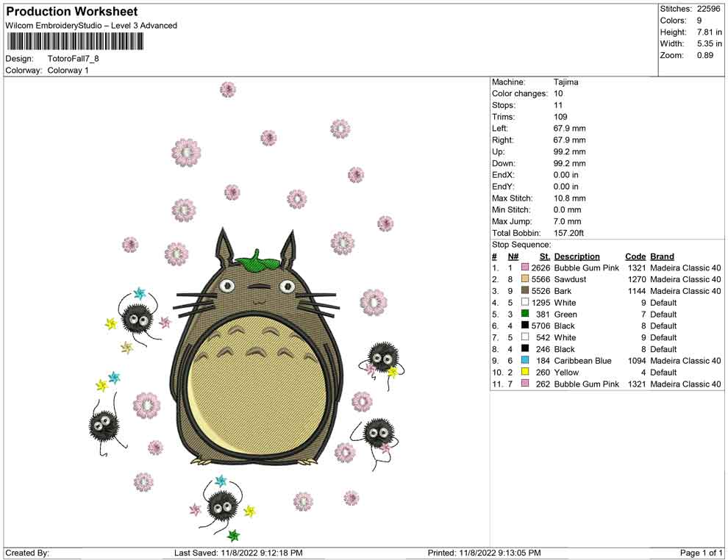The width and height of the screenshot is (728, 560).
Task: Select the Black swatch with 5706 stitches
Action: click(x=525, y=326)
